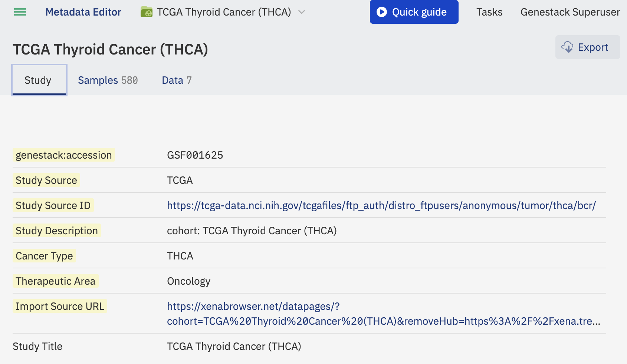Viewport: 627px width, 364px height.
Task: Select the Study Source ID field label
Action: 53,205
